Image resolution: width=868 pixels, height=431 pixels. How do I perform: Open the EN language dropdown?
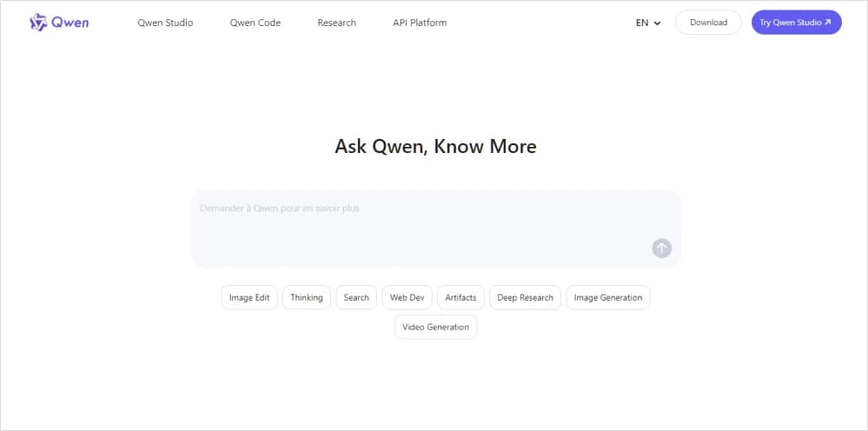coord(648,23)
